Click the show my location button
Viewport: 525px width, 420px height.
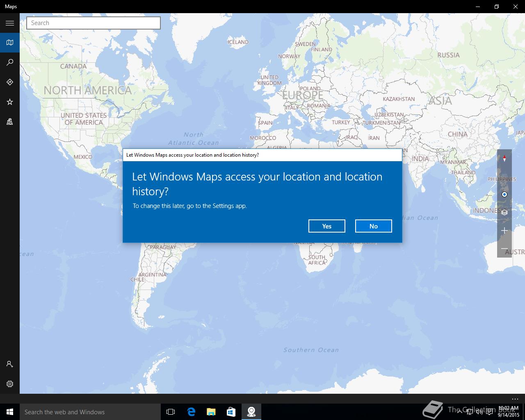pyautogui.click(x=504, y=194)
